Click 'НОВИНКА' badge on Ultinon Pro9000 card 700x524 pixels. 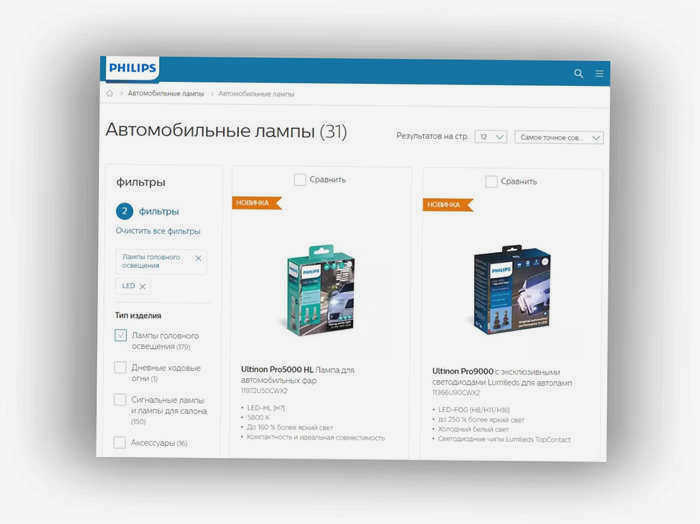(447, 204)
